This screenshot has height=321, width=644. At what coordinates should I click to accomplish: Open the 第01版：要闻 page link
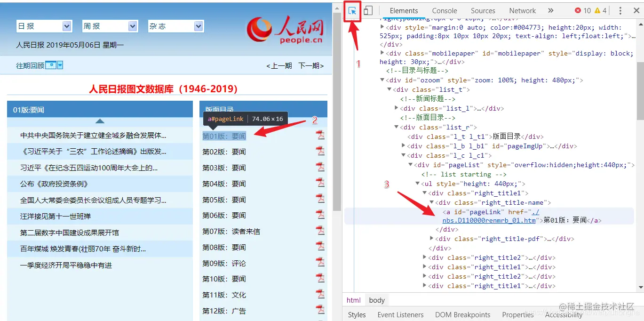(x=224, y=136)
